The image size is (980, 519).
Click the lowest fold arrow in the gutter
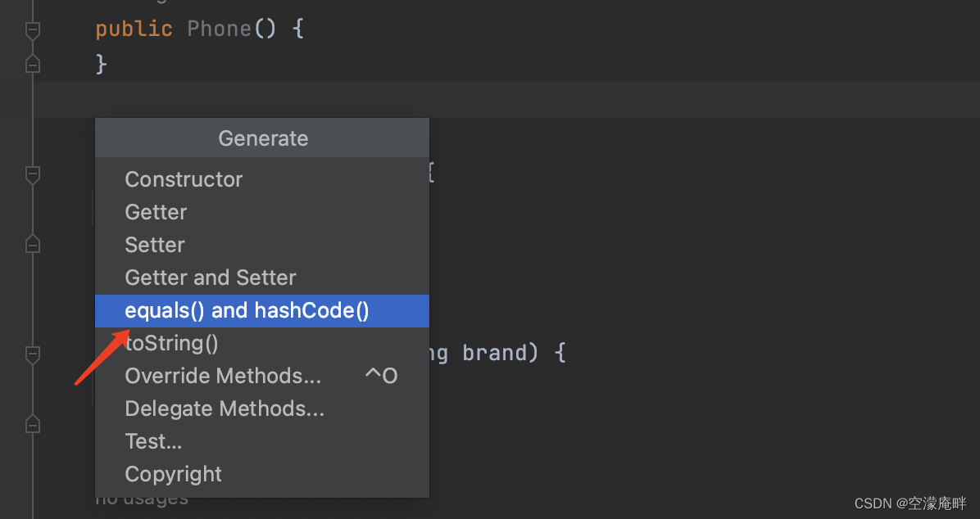point(31,355)
